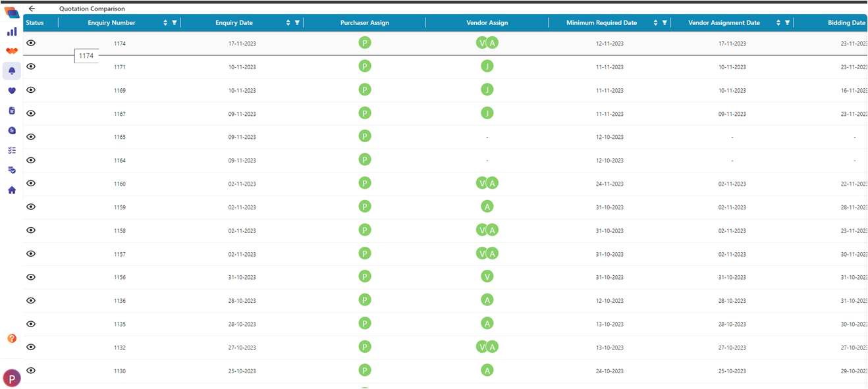868x389 pixels.
Task: Toggle the eye icon for enquiry 1165
Action: pos(31,136)
